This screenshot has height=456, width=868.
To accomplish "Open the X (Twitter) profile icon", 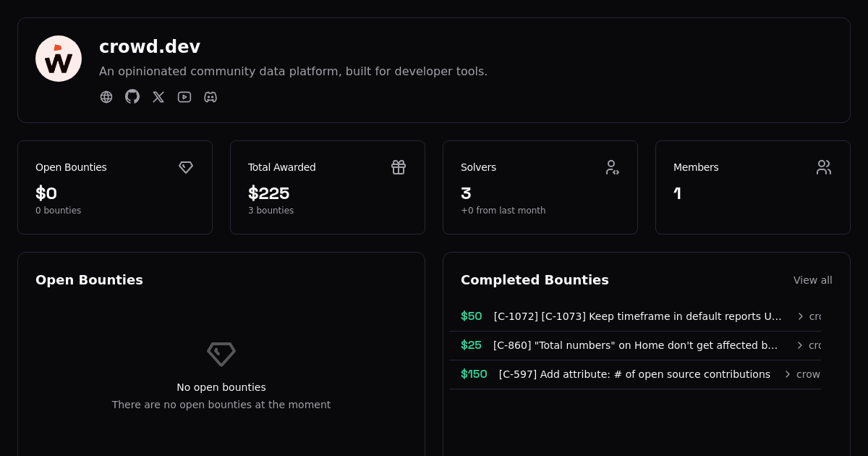I will tap(158, 97).
